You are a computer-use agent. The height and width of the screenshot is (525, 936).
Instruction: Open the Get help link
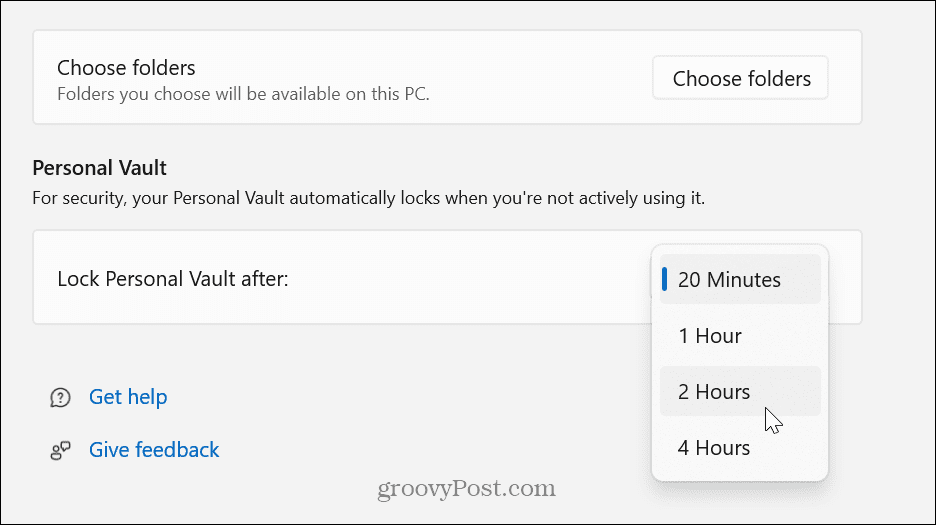[128, 397]
